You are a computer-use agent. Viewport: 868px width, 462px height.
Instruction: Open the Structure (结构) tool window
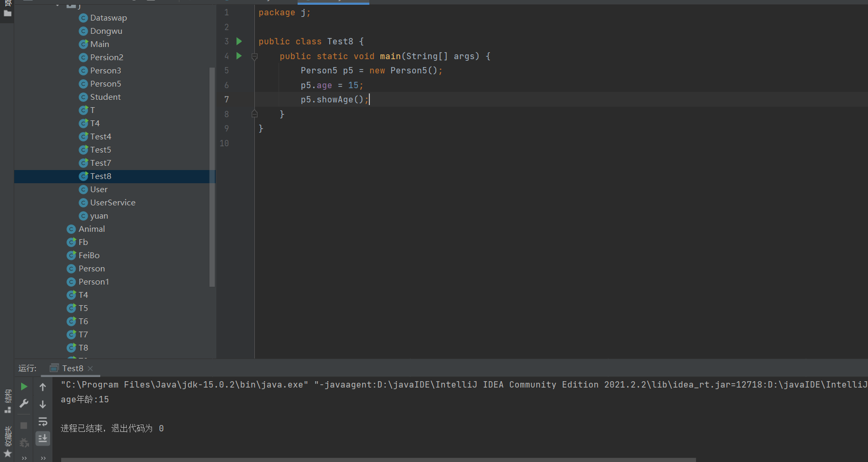click(x=7, y=401)
